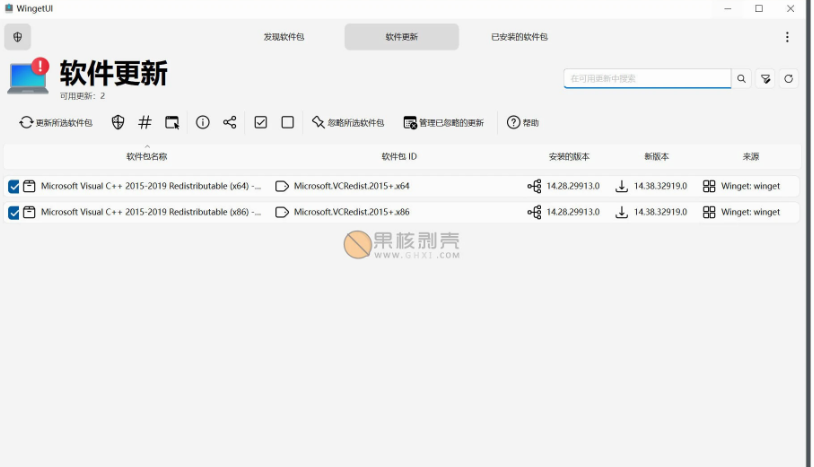Click the source grid icon in the x86 row
The image size is (814, 467).
(x=709, y=212)
